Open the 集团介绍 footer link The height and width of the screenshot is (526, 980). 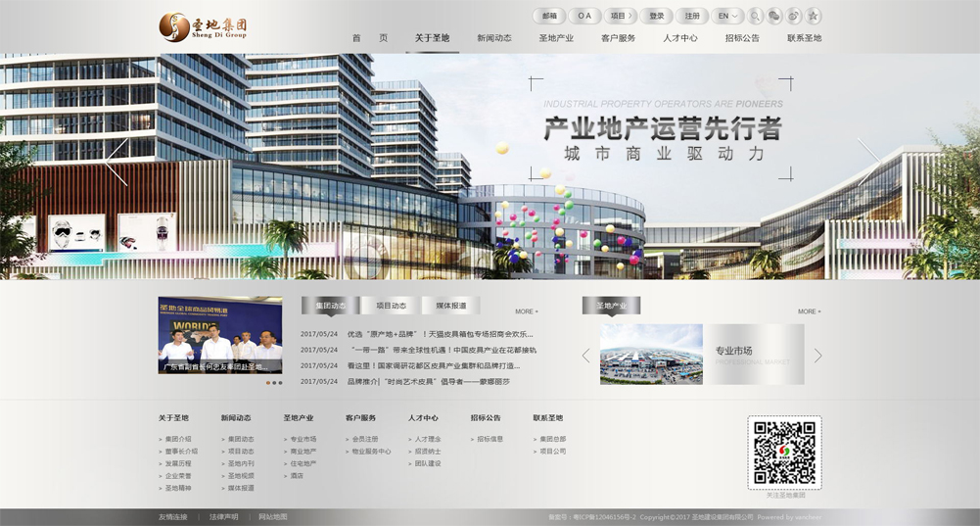(178, 439)
